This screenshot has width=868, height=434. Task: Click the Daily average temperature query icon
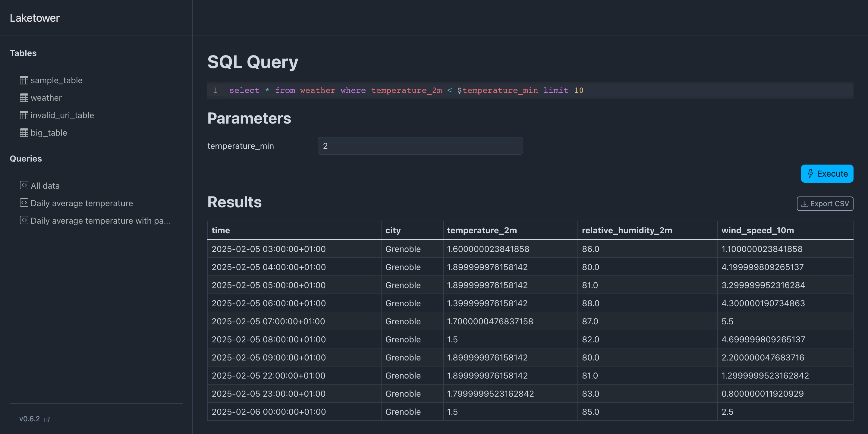pos(24,203)
